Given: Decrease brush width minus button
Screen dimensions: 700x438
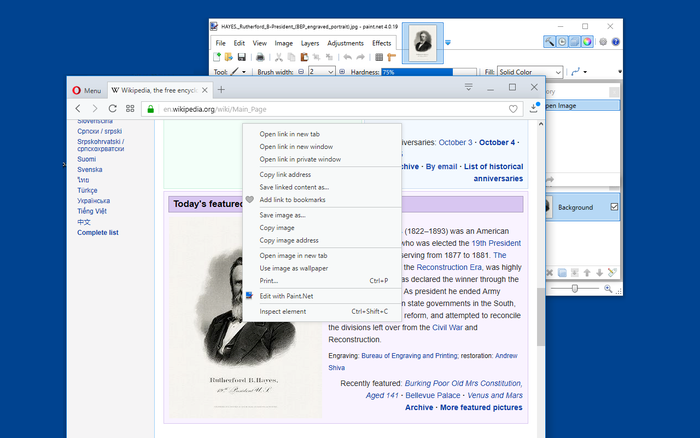Looking at the screenshot, I should [x=301, y=72].
